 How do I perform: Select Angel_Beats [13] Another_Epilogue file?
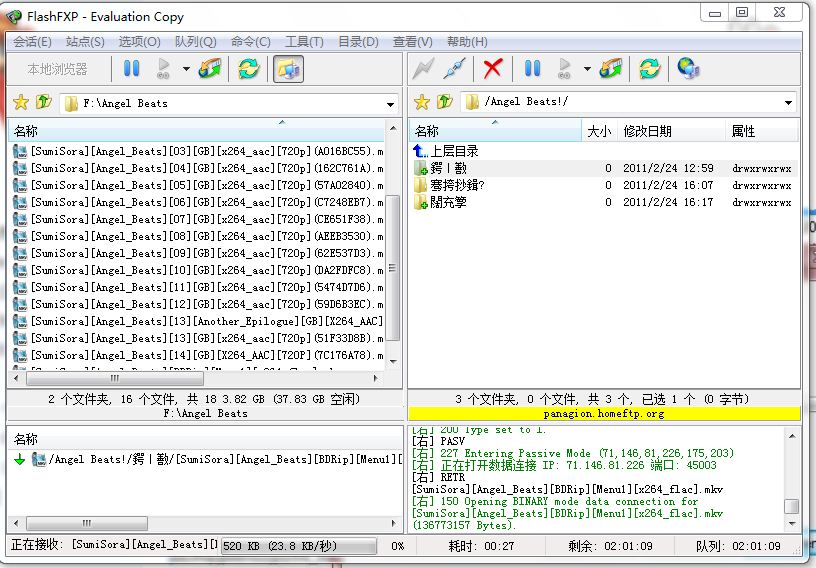point(198,321)
